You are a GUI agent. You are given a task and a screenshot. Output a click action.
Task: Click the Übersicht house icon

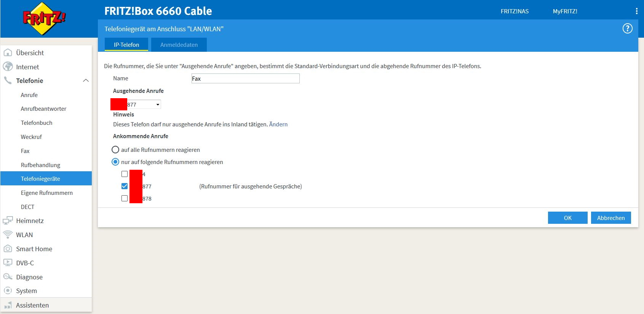coord(8,53)
